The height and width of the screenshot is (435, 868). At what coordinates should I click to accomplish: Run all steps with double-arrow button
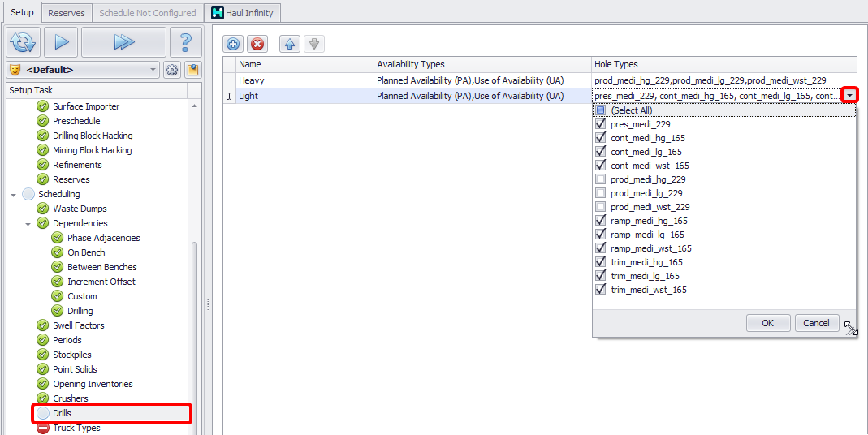[123, 42]
